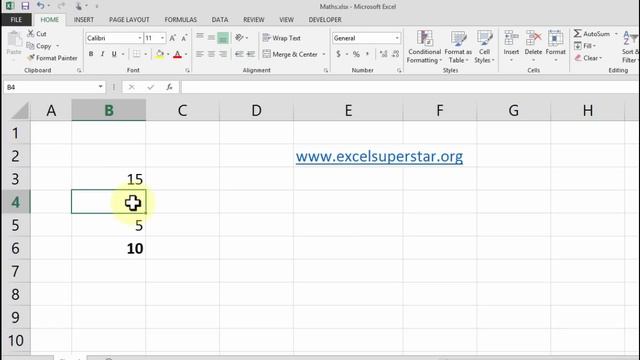Decrease decimal places

[395, 54]
